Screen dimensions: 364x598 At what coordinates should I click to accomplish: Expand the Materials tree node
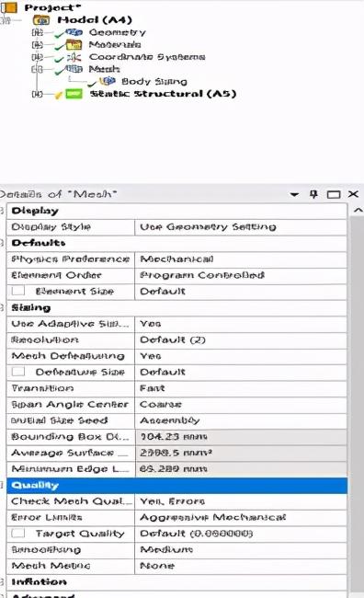point(38,45)
